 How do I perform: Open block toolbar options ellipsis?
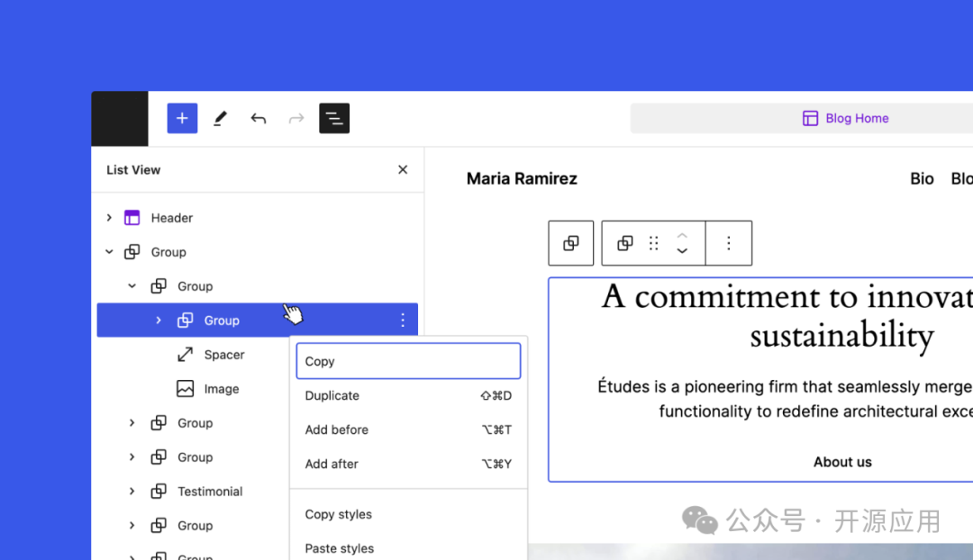coord(729,243)
